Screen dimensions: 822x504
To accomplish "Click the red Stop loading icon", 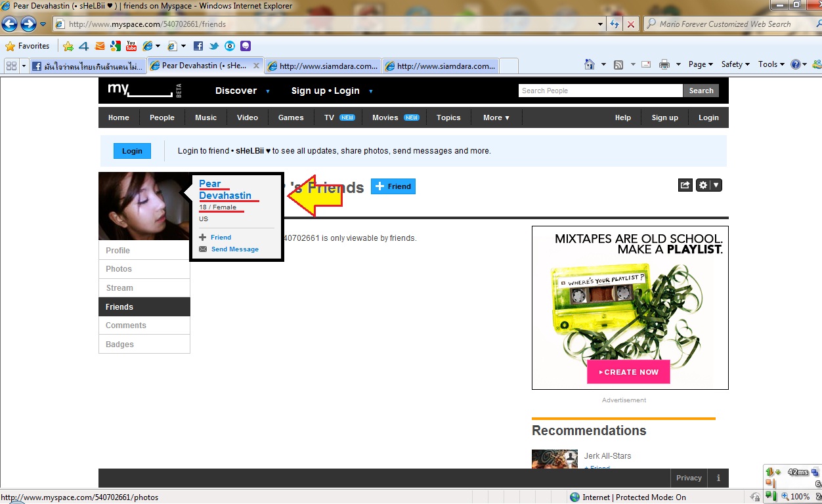I will [x=631, y=24].
